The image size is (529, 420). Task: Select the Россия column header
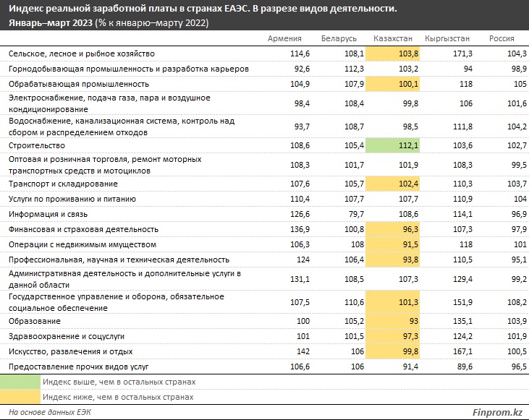502,38
